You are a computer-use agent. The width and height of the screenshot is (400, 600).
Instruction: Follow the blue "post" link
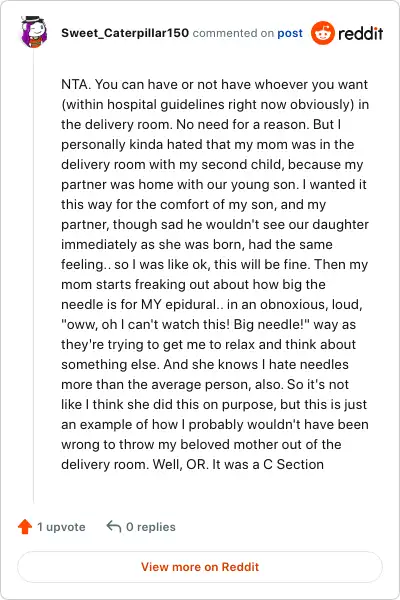290,33
